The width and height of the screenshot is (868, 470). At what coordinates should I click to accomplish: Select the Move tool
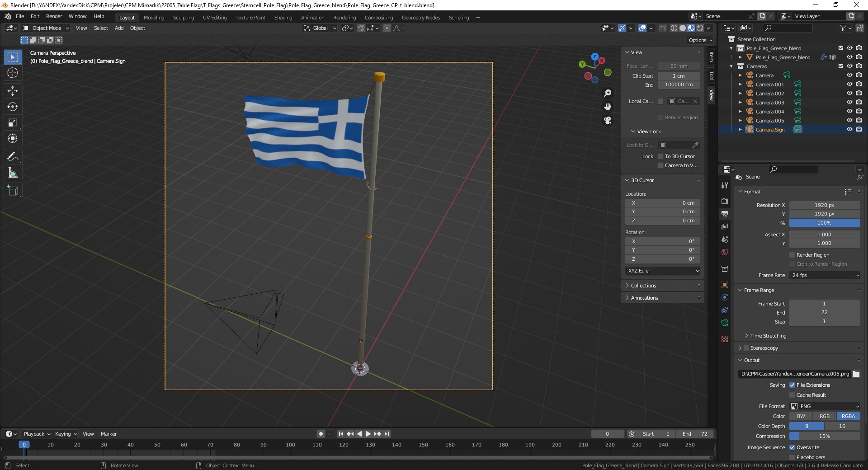[x=13, y=91]
